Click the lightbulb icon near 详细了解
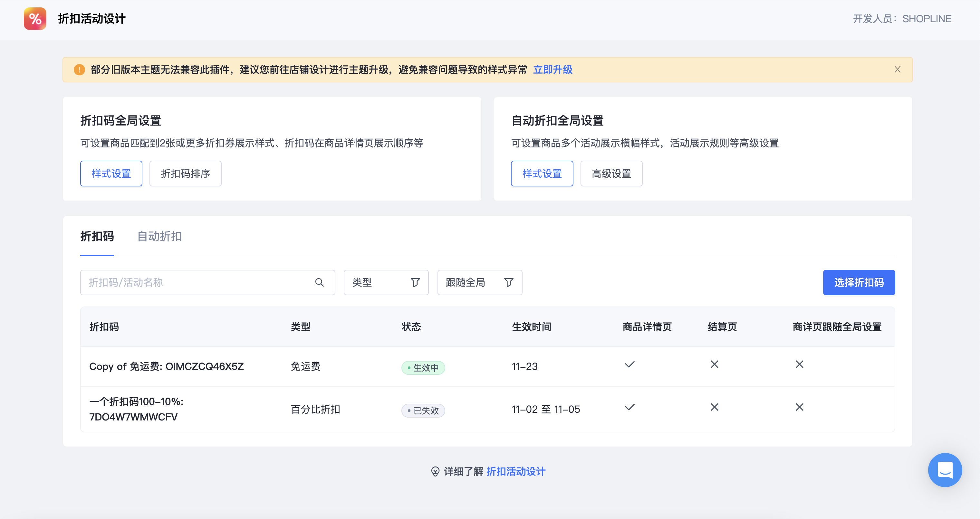The height and width of the screenshot is (519, 980). (435, 471)
